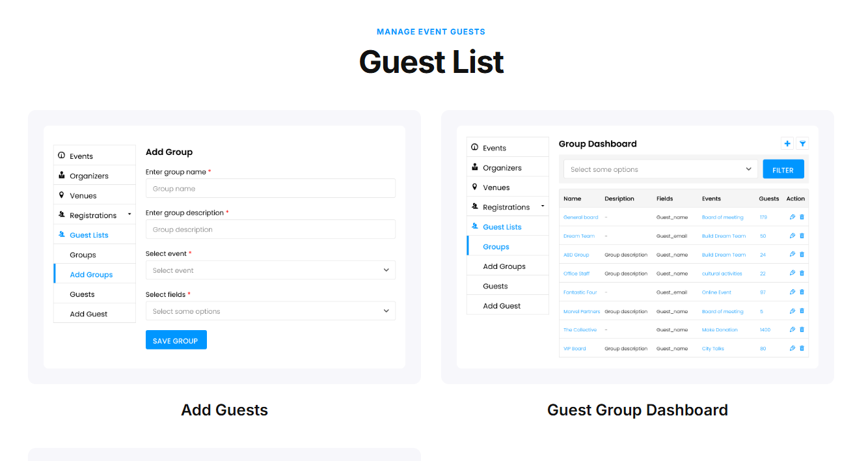Image resolution: width=868 pixels, height=461 pixels.
Task: Open the Group Dashboard filter options dropdown
Action: [x=661, y=169]
